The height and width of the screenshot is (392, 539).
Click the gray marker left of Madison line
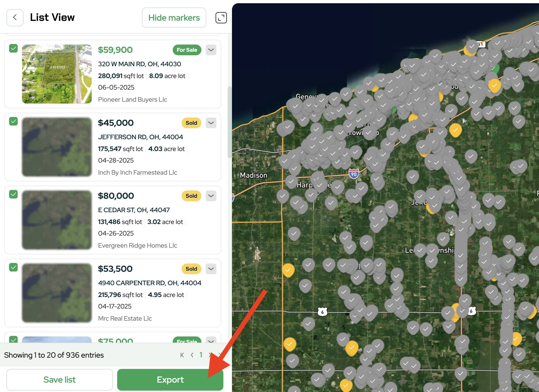click(282, 196)
